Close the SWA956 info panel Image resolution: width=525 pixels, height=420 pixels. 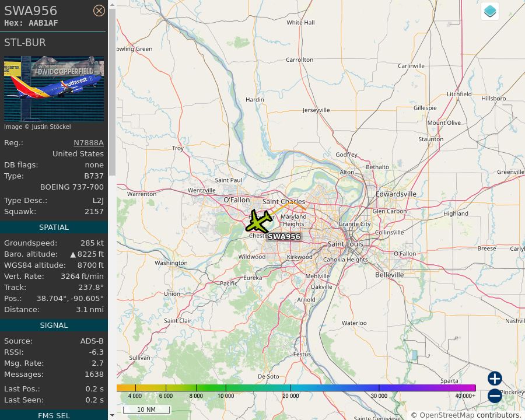click(x=99, y=10)
